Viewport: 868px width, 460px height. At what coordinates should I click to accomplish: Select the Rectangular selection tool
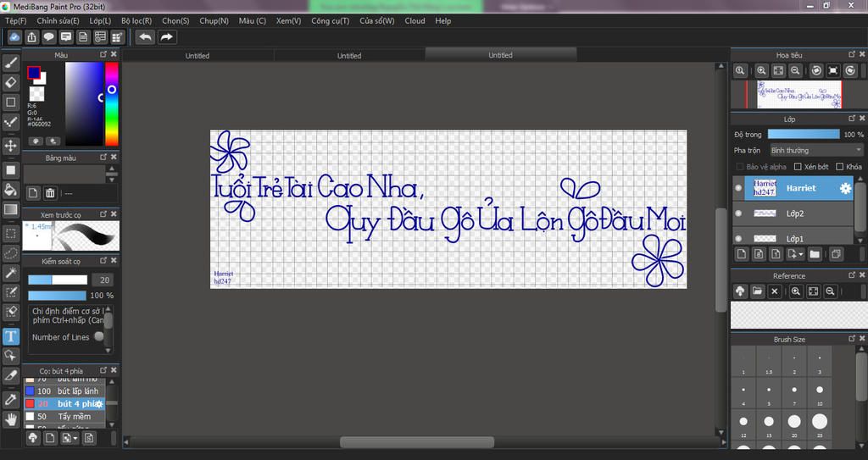pyautogui.click(x=10, y=233)
